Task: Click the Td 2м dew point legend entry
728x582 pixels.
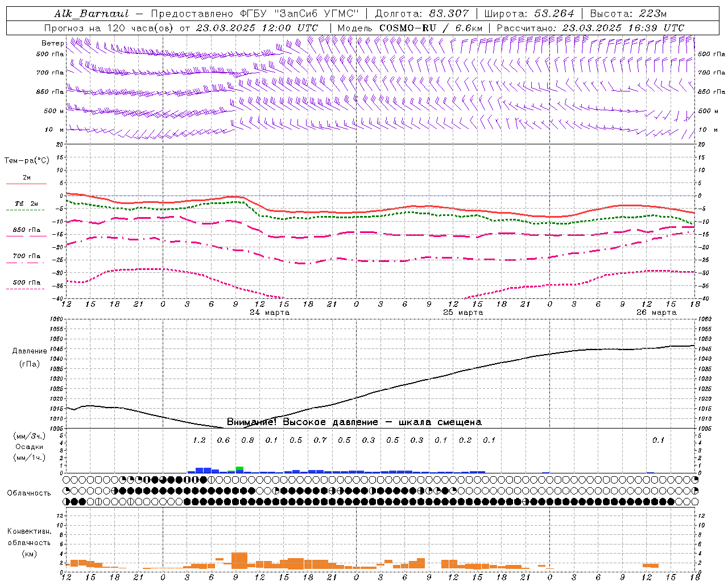Action: [26, 203]
